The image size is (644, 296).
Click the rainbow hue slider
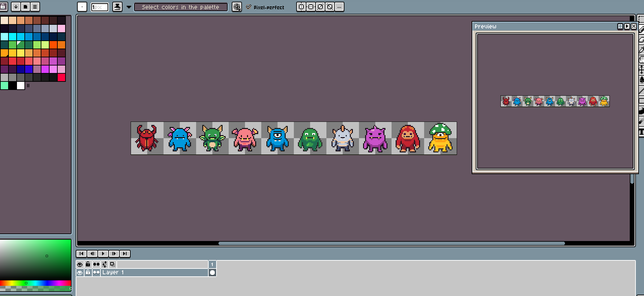coord(36,283)
